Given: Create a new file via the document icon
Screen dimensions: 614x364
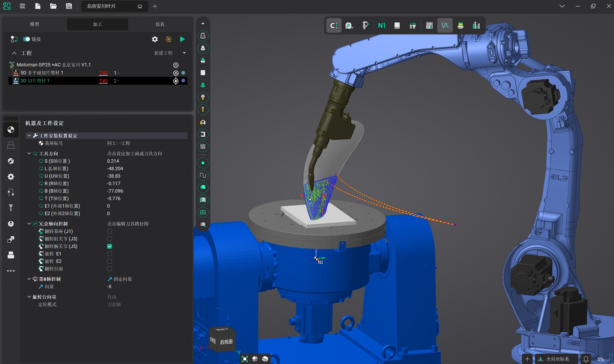Looking at the screenshot, I should coord(38,6).
